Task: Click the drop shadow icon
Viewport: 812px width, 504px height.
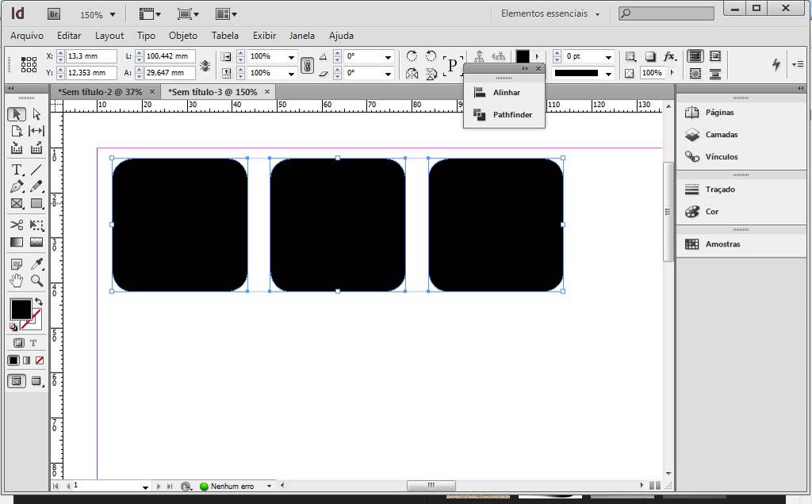Action: 650,56
